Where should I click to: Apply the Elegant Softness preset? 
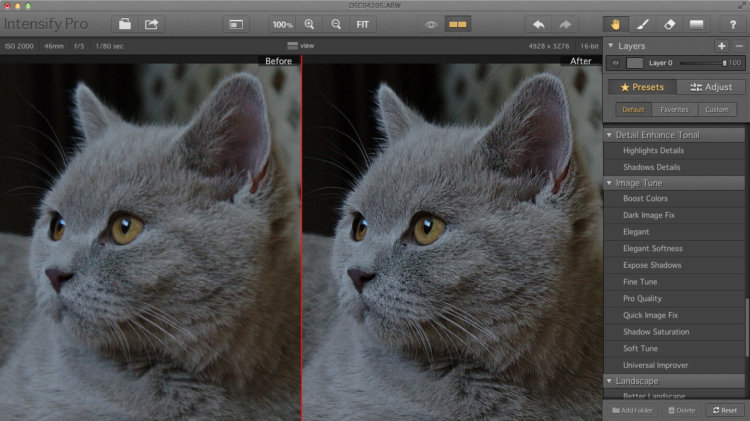point(674,249)
